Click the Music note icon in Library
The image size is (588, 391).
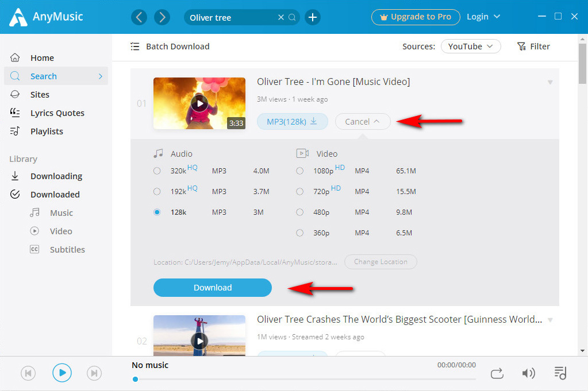pos(34,213)
